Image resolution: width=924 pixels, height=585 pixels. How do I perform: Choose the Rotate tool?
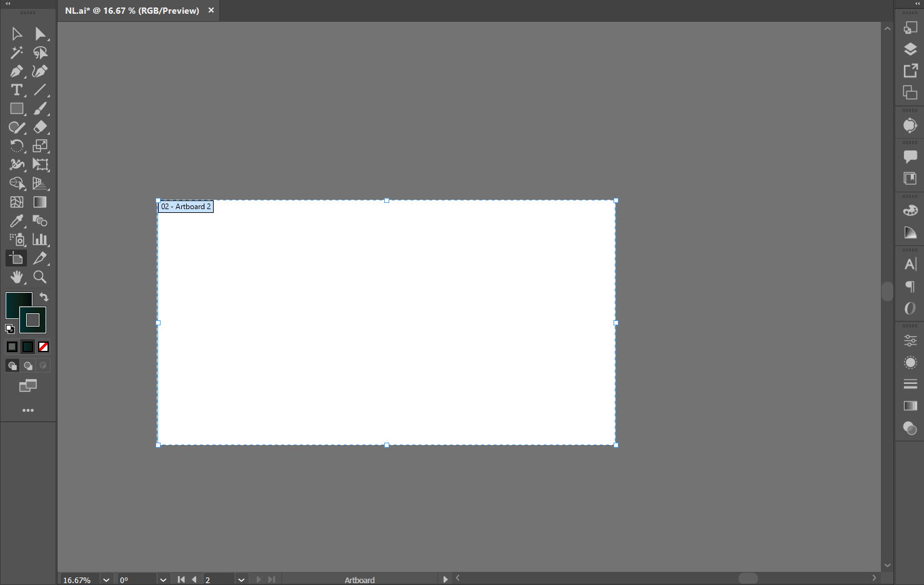click(x=17, y=146)
